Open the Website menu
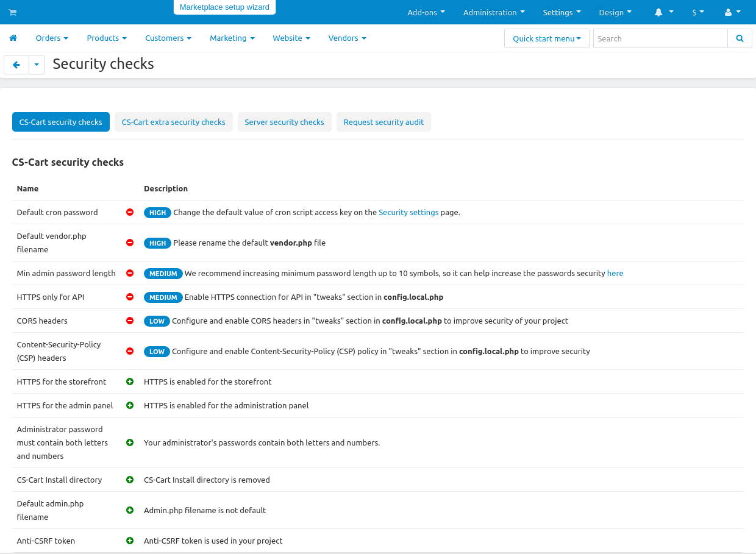Viewport: 756px width, 554px height. pyautogui.click(x=291, y=38)
